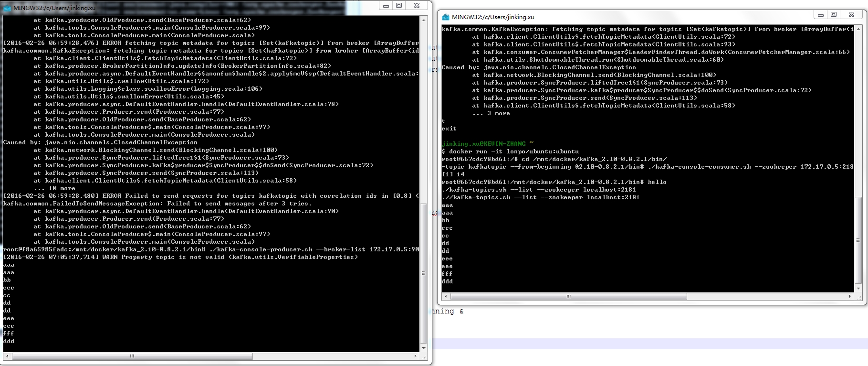Click the horizontal scrollbar thumb in the left terminal
868x366 pixels.
click(x=132, y=356)
